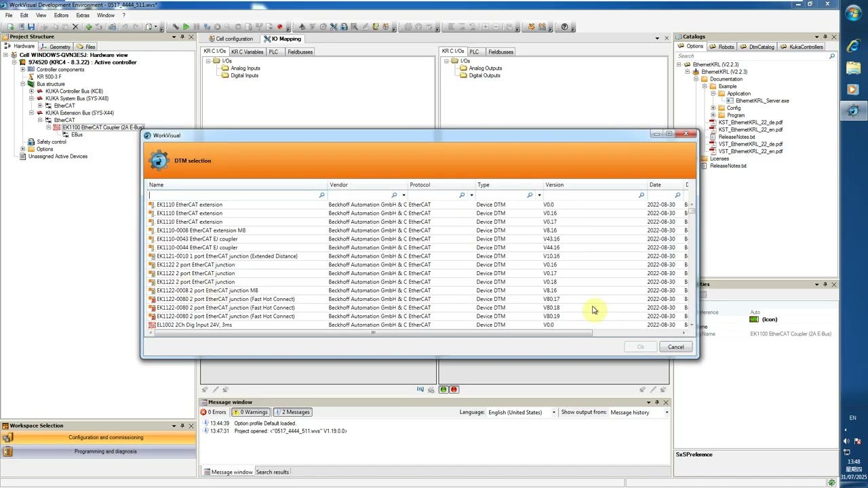Open the Type filter dropdown arrow
Image resolution: width=868 pixels, height=488 pixels.
pos(539,195)
